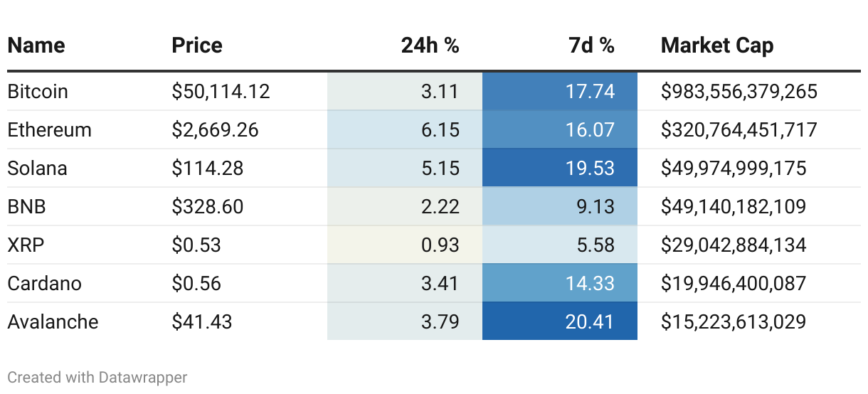Click Ethereum's 24h value 6.15

(440, 130)
